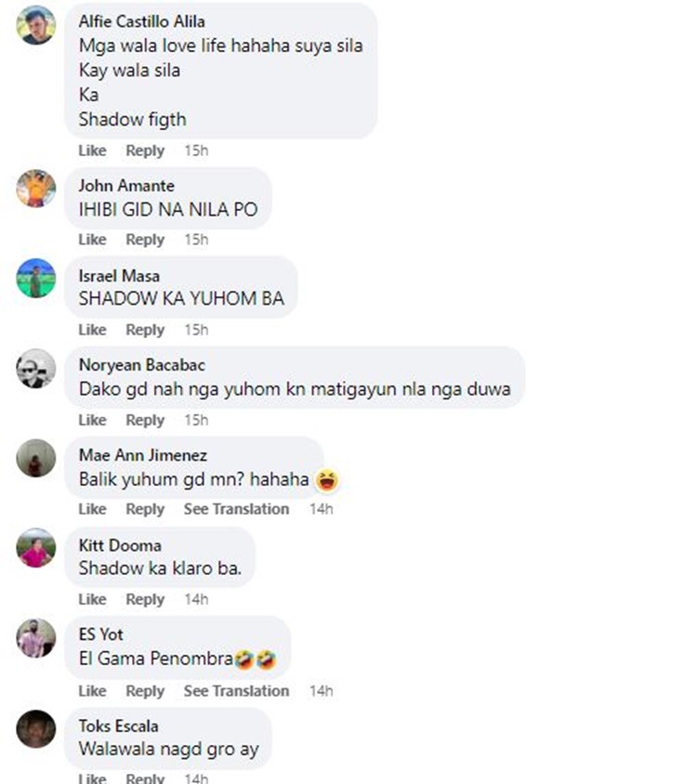Screen dimensions: 697x784
Task: Like Alfie Castillo Alila's comment
Action: [x=93, y=150]
